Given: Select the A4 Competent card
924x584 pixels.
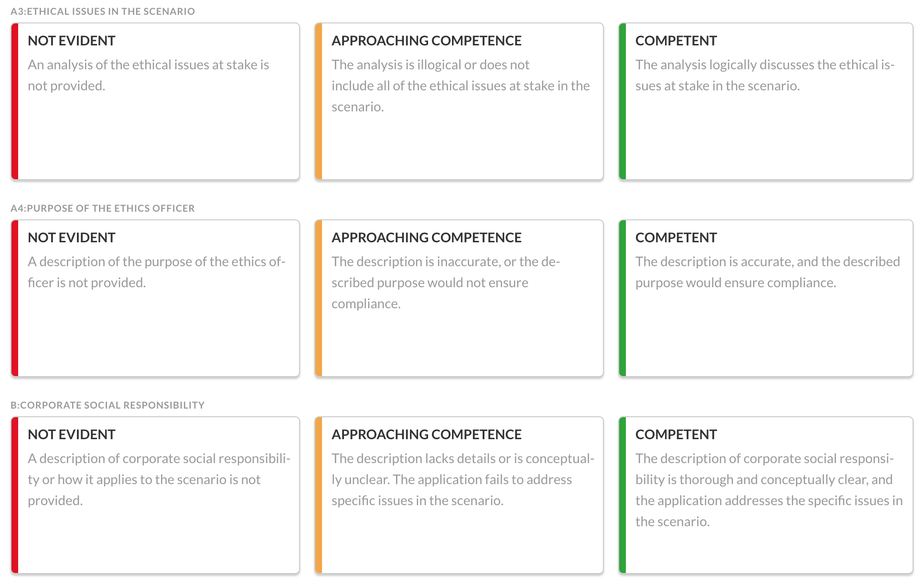Looking at the screenshot, I should [766, 298].
